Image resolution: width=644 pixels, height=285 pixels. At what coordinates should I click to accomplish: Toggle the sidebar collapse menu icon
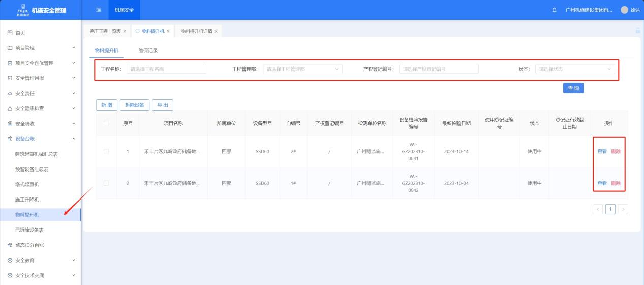tap(99, 10)
